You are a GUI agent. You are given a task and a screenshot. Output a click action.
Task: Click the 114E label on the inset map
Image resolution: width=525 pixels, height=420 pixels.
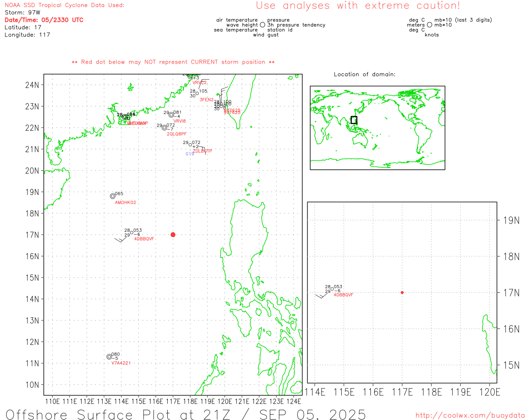click(315, 392)
